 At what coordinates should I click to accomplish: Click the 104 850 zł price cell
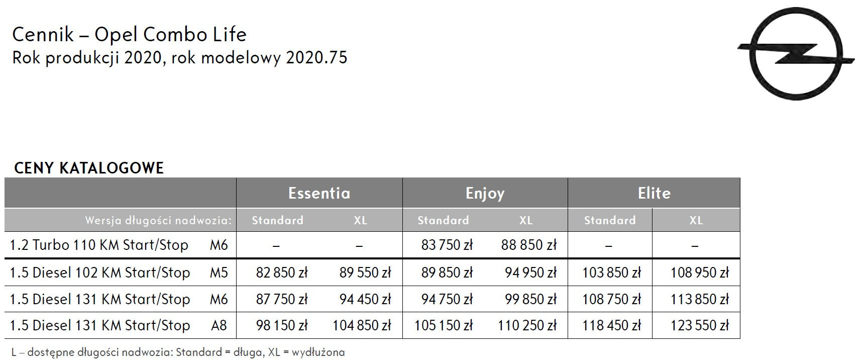(362, 326)
